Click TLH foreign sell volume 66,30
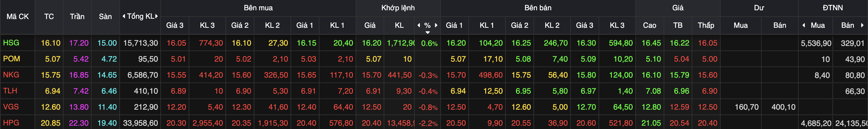868x129 pixels. coord(855,91)
